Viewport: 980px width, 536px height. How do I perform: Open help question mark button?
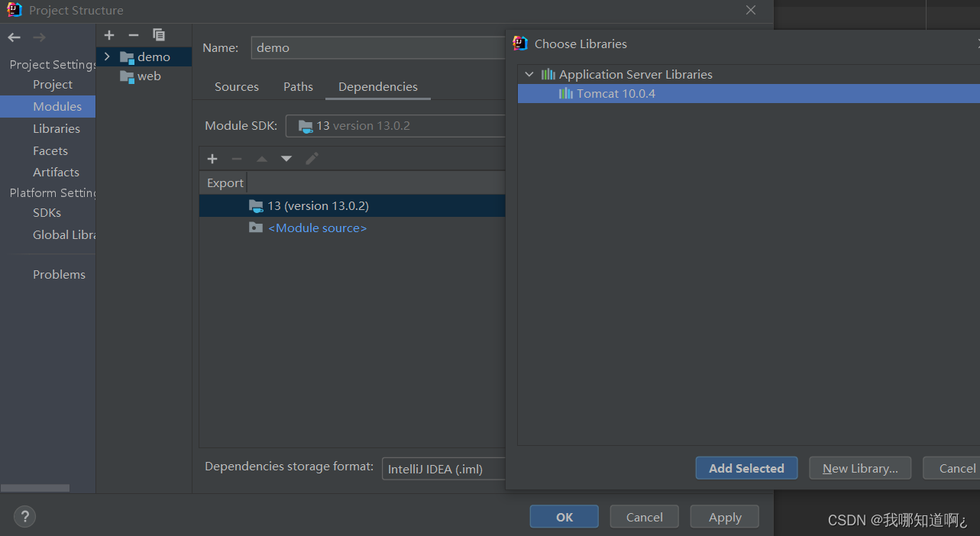24,517
